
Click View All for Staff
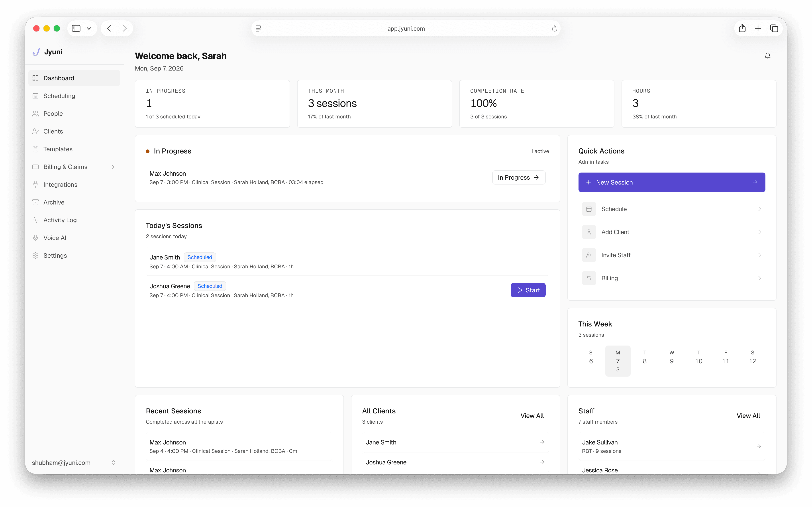(748, 416)
